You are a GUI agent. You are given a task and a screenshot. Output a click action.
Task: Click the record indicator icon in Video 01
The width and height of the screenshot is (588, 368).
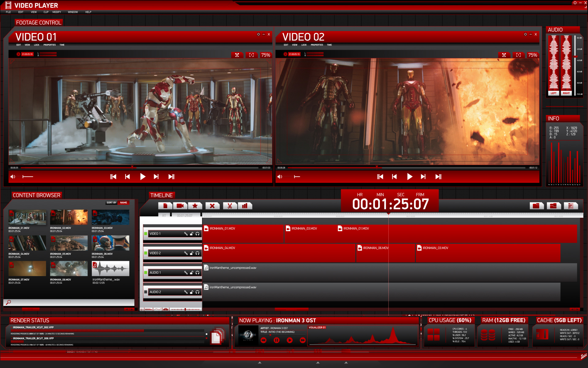[x=18, y=54]
